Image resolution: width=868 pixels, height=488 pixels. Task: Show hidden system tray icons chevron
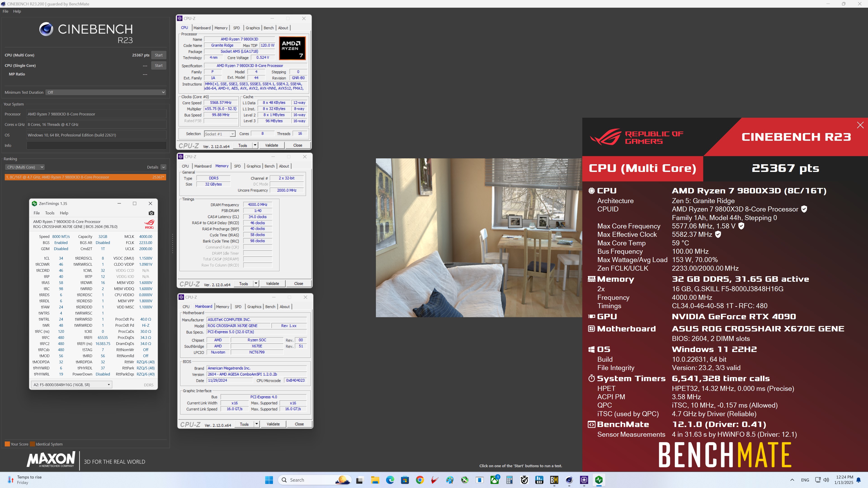point(792,480)
